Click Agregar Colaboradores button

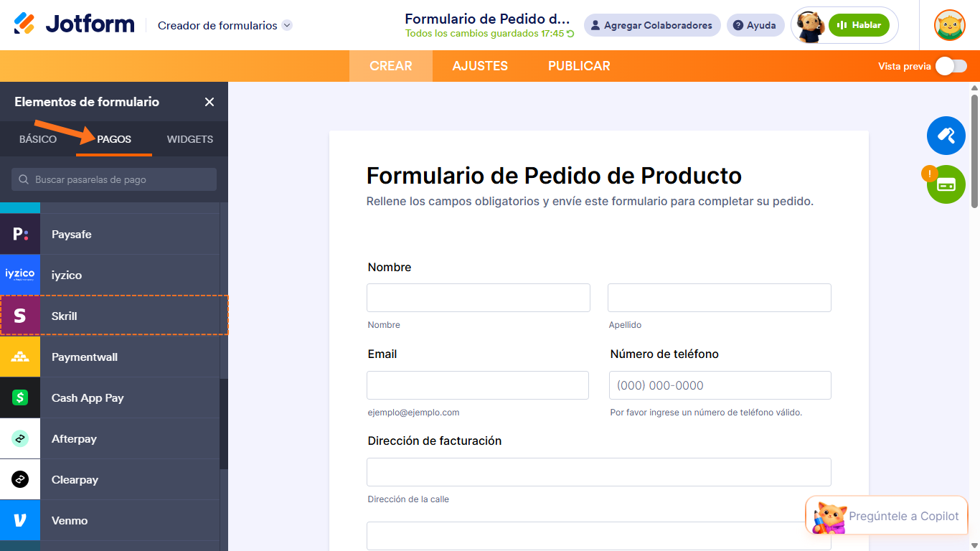tap(652, 25)
